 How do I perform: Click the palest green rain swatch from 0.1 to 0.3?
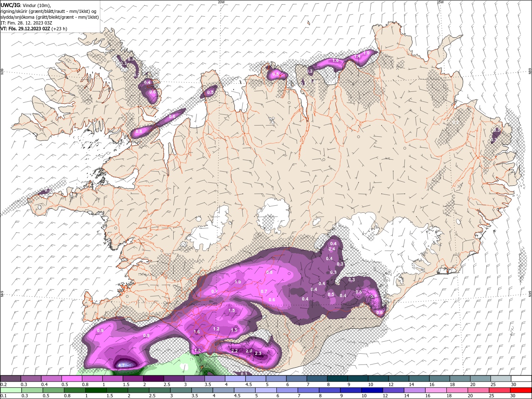(x=11, y=390)
